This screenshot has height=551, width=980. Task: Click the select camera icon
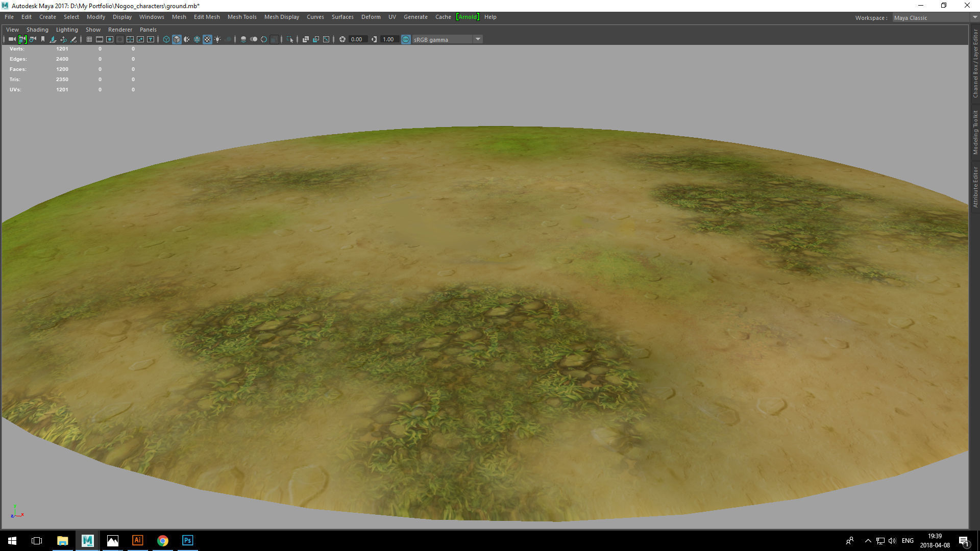point(12,39)
